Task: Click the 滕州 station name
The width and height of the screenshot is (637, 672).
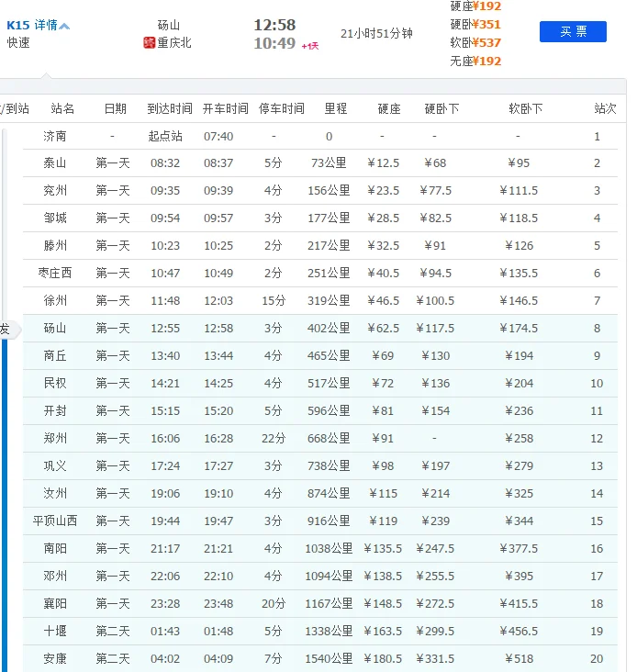Action: click(55, 245)
